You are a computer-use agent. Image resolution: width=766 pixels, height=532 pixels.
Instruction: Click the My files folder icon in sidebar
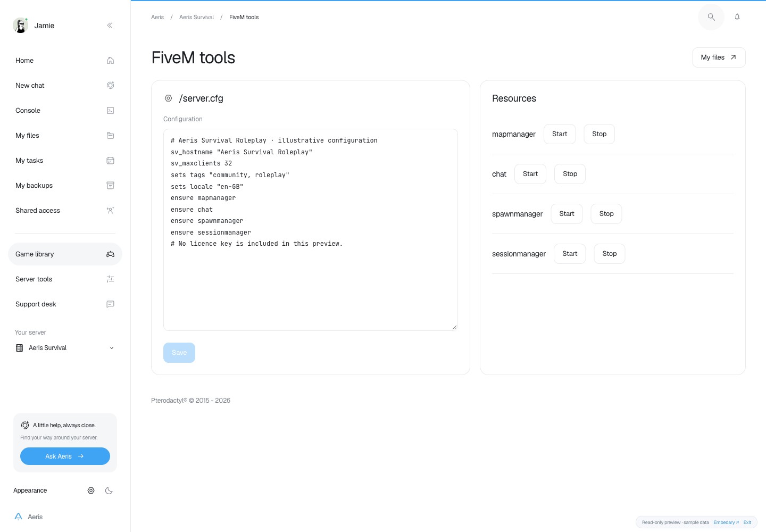click(x=110, y=135)
